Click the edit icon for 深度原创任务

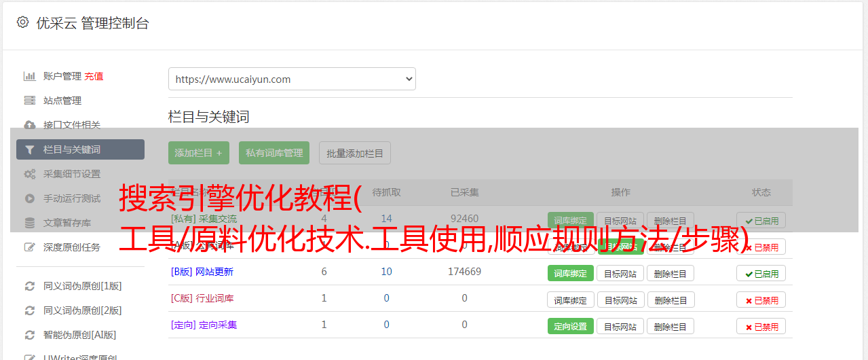(30, 247)
